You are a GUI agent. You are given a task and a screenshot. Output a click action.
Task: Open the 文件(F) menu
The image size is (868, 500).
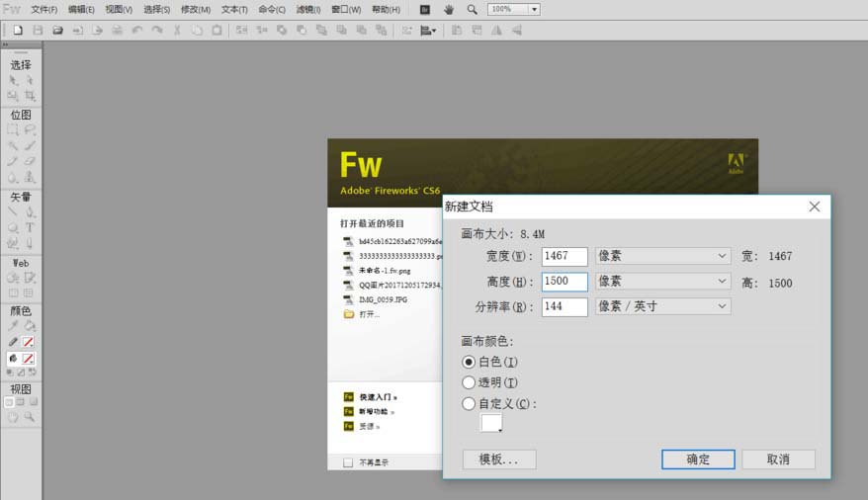[x=43, y=10]
